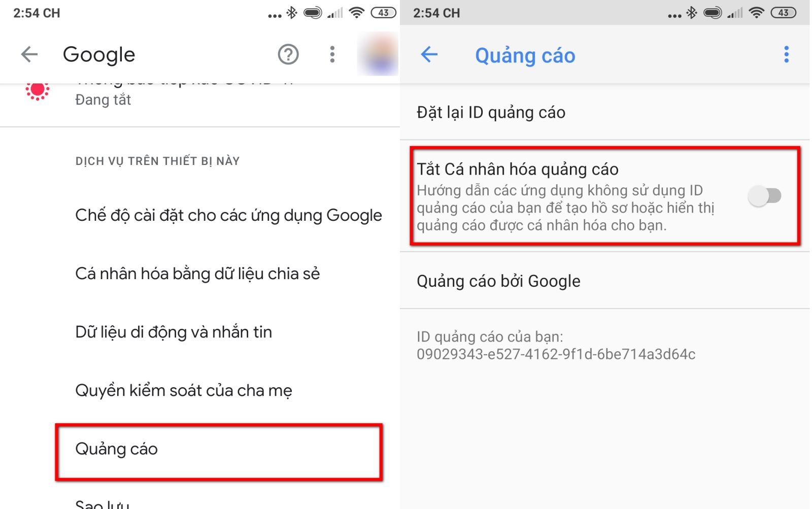Screen dimensions: 812x509
Task: Tap Wi-Fi icon in left status bar
Action: click(357, 13)
